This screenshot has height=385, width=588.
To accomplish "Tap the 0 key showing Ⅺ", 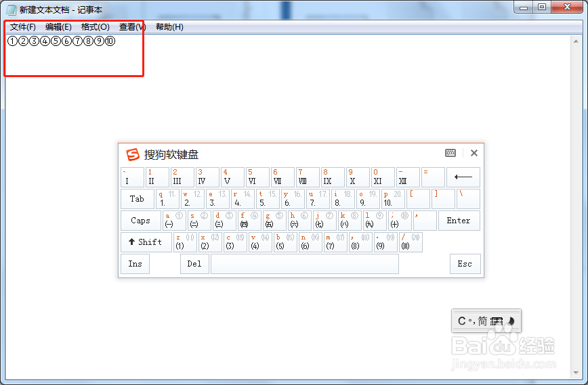I will pos(383,177).
